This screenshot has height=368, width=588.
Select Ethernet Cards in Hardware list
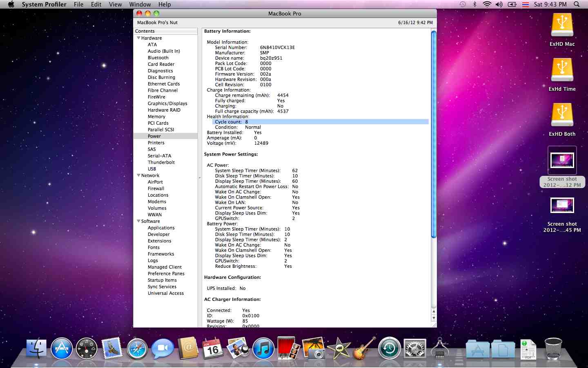pos(164,84)
